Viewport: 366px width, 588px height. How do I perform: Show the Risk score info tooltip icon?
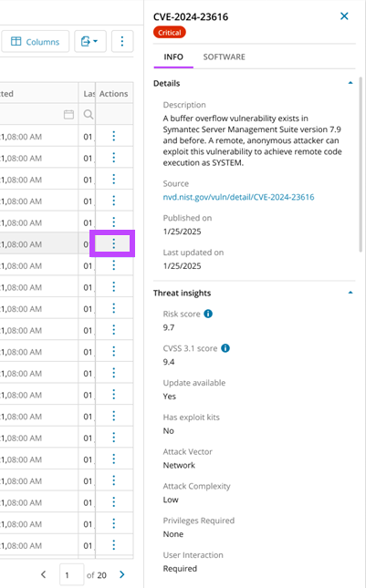[x=208, y=314]
